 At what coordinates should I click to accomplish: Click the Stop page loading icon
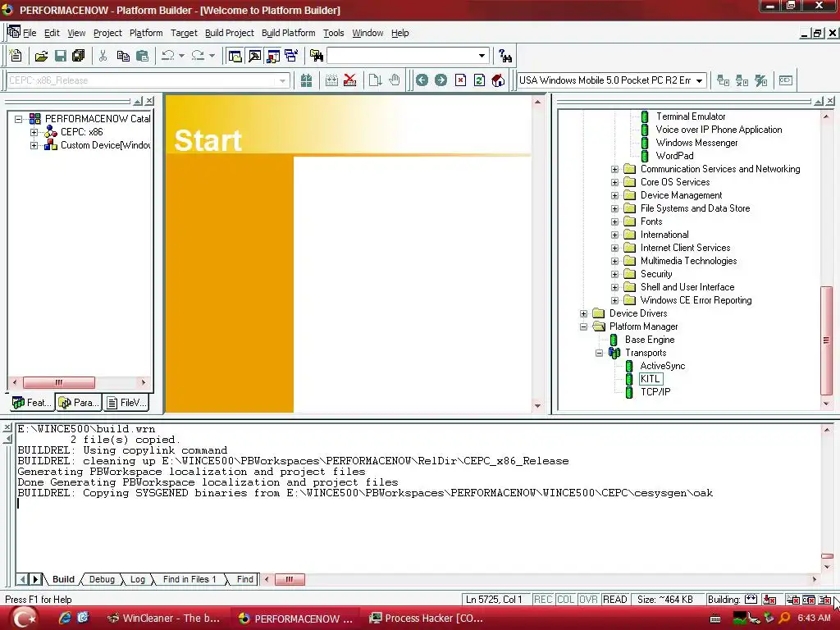coord(460,80)
